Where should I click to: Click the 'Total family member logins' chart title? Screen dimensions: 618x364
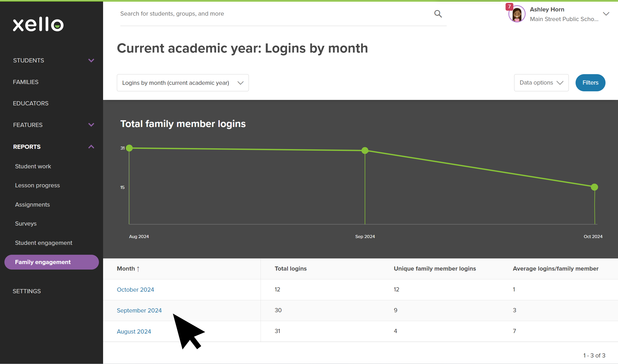pos(183,124)
